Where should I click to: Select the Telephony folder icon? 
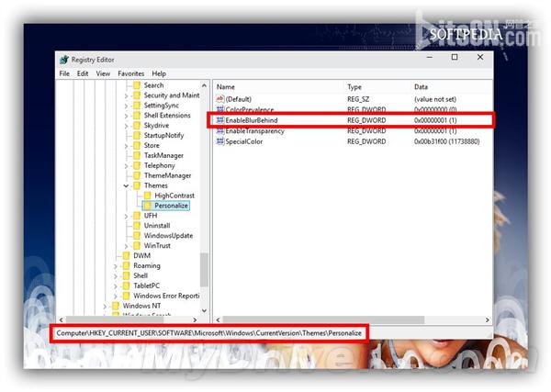(137, 165)
